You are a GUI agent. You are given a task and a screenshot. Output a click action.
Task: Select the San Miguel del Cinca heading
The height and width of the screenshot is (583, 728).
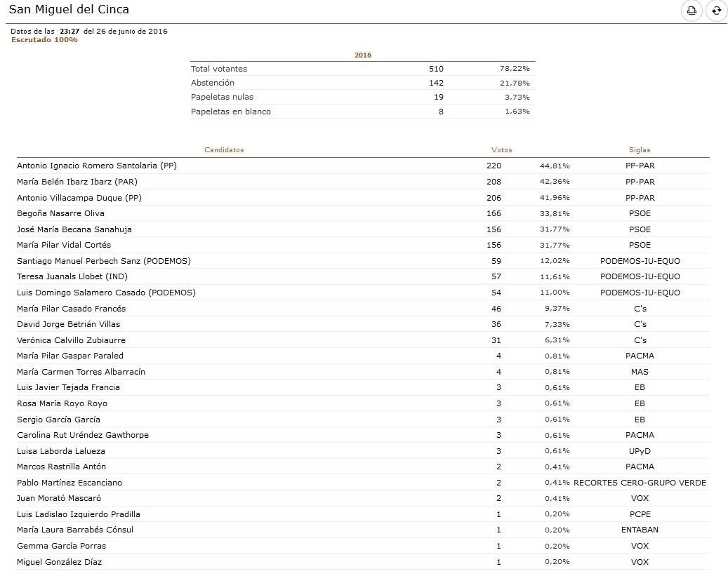point(70,9)
